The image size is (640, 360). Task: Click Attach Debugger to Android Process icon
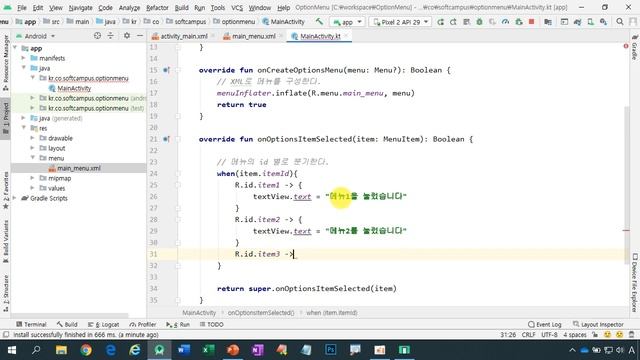518,22
